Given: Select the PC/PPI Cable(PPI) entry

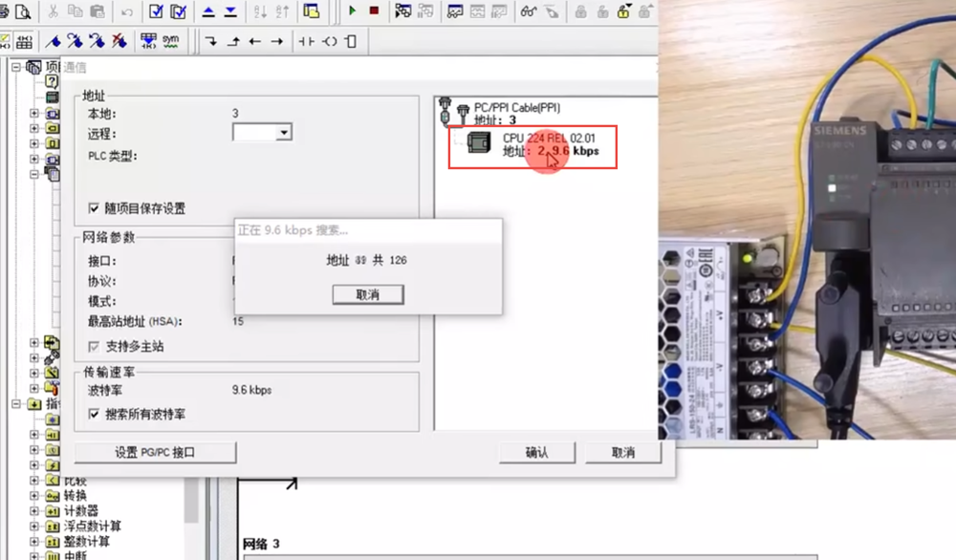Looking at the screenshot, I should [x=517, y=108].
